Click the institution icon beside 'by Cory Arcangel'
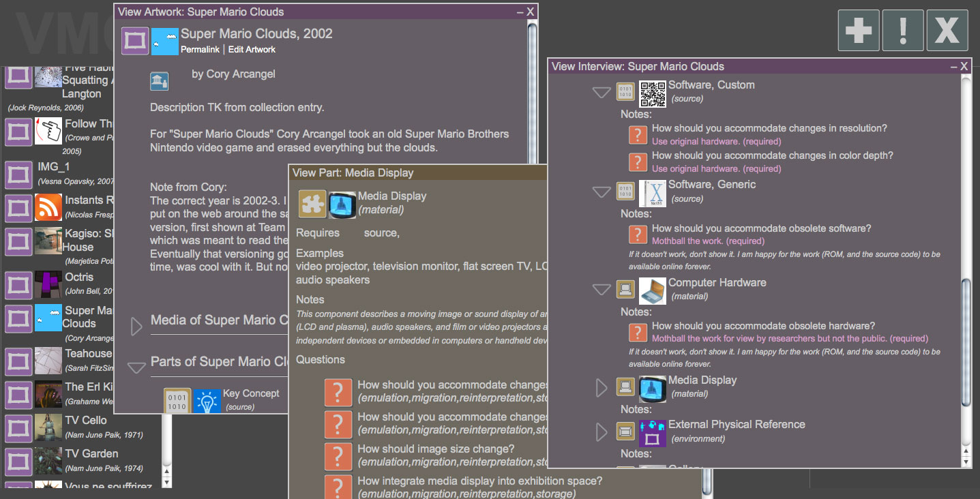Viewport: 980px width, 499px height. [159, 82]
